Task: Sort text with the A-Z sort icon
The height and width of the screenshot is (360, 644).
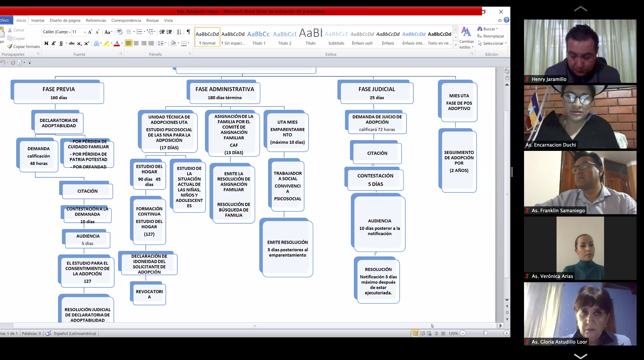Action: tap(179, 32)
